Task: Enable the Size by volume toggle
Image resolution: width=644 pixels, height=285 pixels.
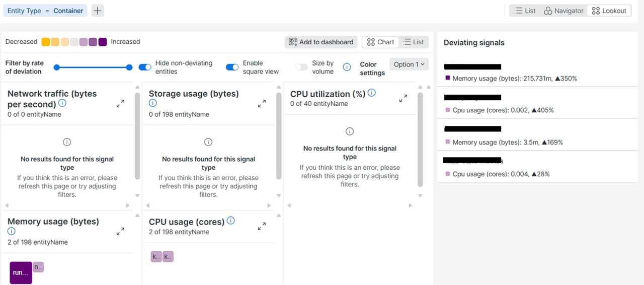Action: click(x=302, y=67)
